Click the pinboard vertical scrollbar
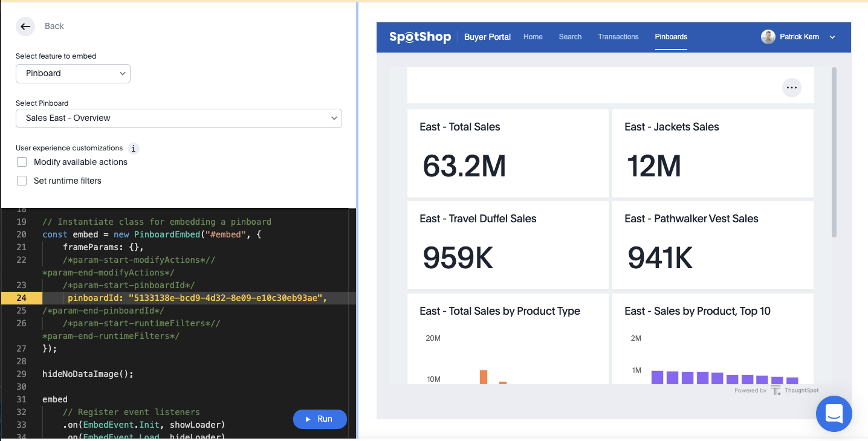Image resolution: width=868 pixels, height=441 pixels. pos(834,152)
